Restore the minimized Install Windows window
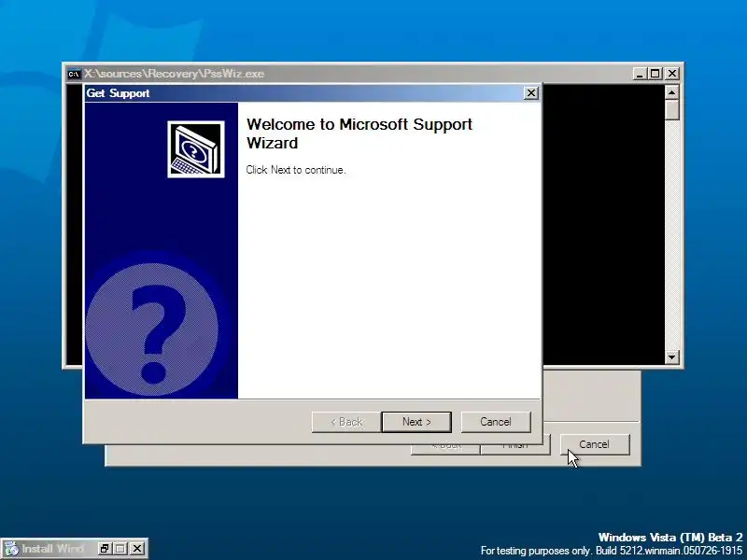The height and width of the screenshot is (560, 747). click(x=105, y=549)
